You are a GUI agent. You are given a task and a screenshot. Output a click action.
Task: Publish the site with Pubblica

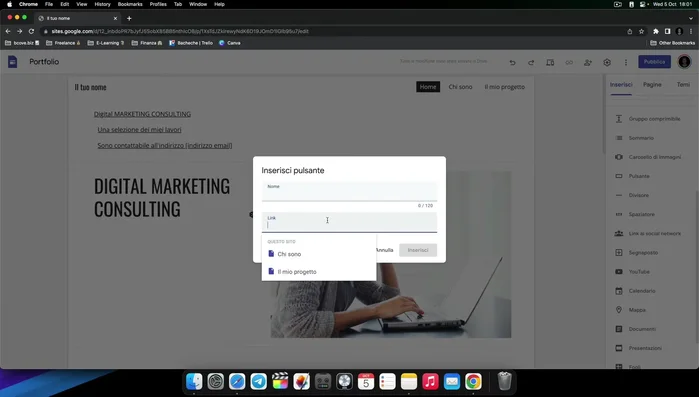click(654, 62)
